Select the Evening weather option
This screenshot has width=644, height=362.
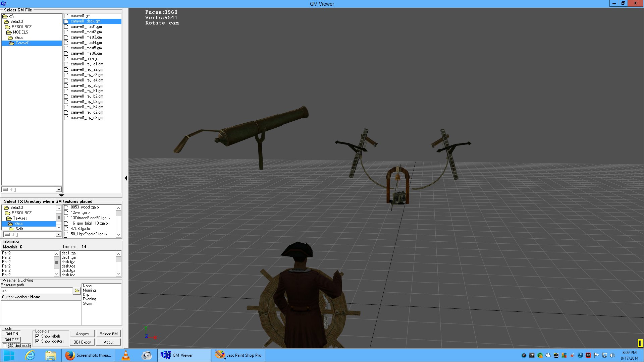click(89, 299)
